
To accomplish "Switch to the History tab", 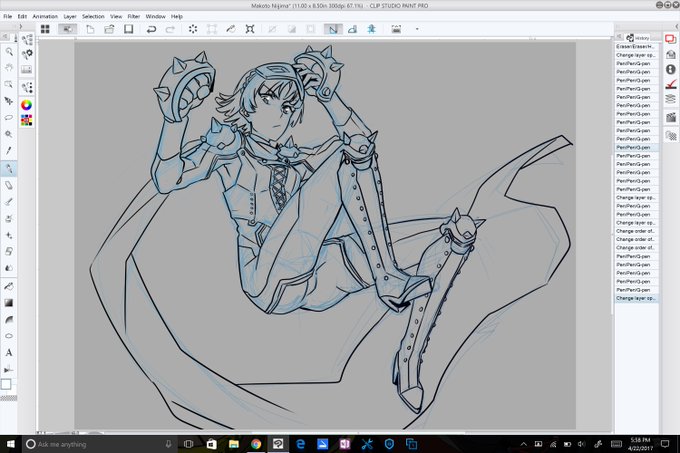I will coord(638,38).
